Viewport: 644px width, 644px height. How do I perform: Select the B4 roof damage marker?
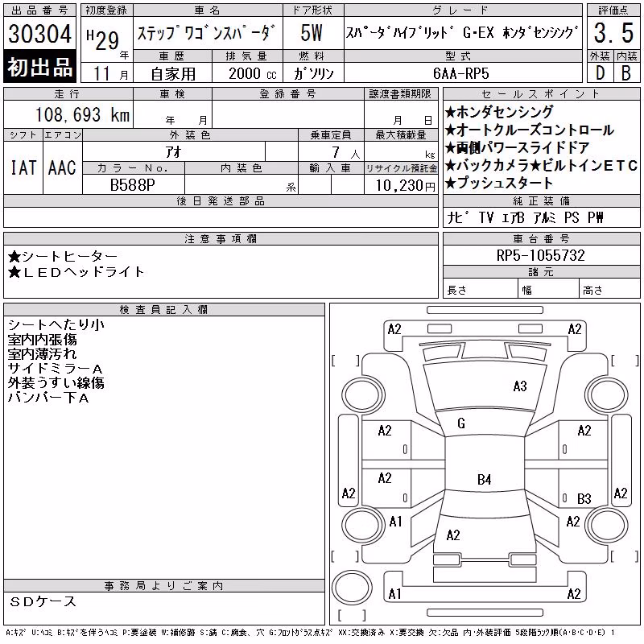tap(485, 479)
